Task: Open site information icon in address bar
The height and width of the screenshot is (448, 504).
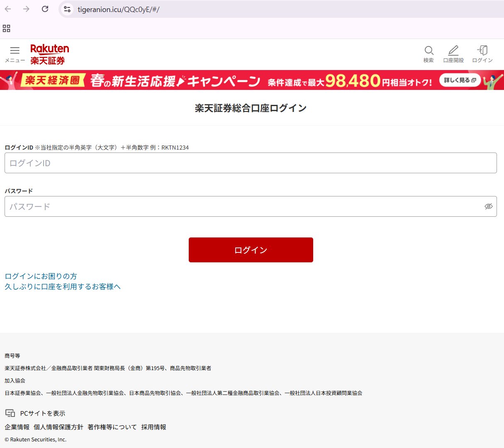Action: 67,9
